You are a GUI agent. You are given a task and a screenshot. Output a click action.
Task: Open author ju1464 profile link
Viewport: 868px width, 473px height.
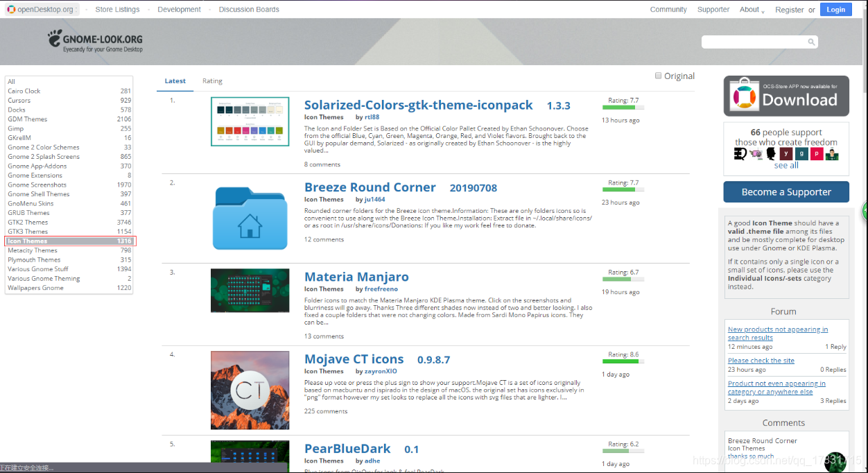click(375, 200)
